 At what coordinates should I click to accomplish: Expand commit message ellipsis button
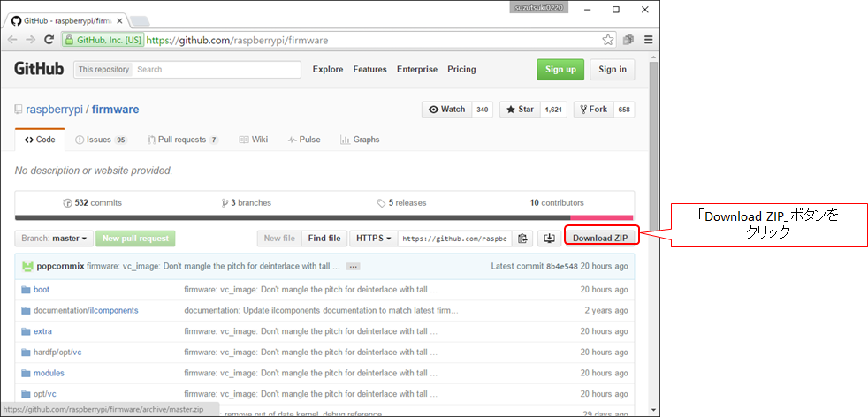pos(353,266)
